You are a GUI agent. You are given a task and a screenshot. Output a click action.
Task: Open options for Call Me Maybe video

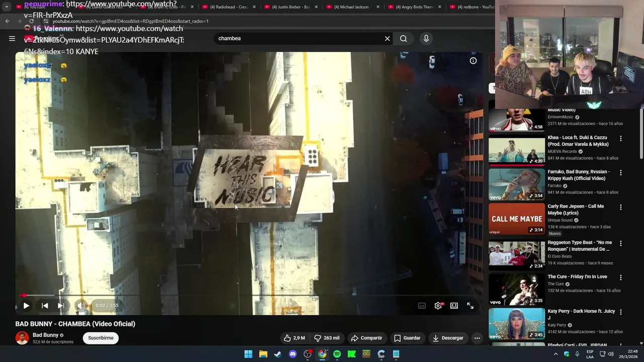620,207
